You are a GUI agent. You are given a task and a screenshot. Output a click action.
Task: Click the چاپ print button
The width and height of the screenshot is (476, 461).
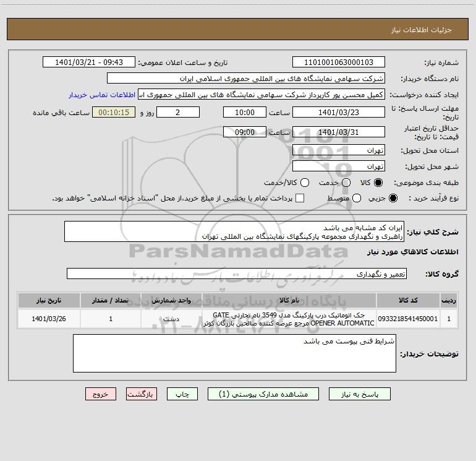(x=182, y=394)
